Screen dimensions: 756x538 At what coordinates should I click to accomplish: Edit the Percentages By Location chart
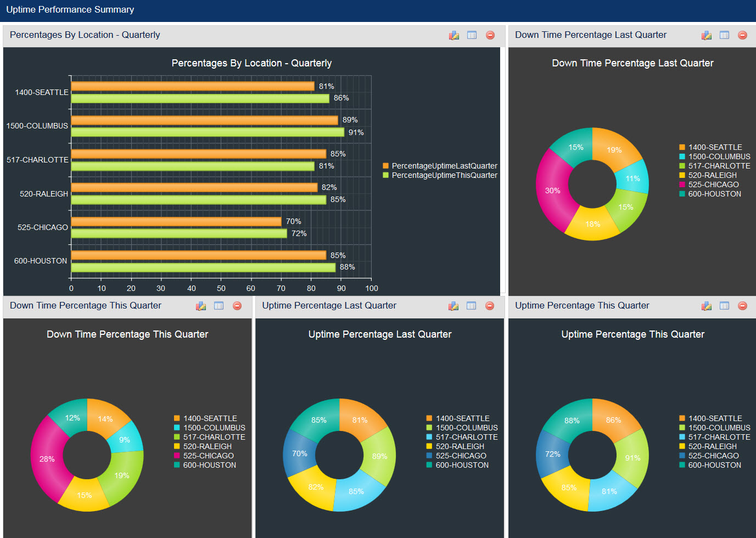click(x=453, y=35)
